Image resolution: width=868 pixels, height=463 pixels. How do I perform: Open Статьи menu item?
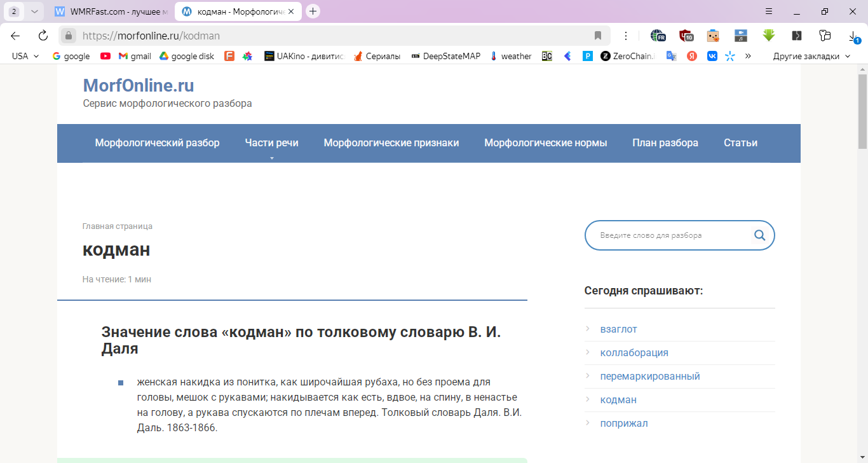[x=740, y=143]
